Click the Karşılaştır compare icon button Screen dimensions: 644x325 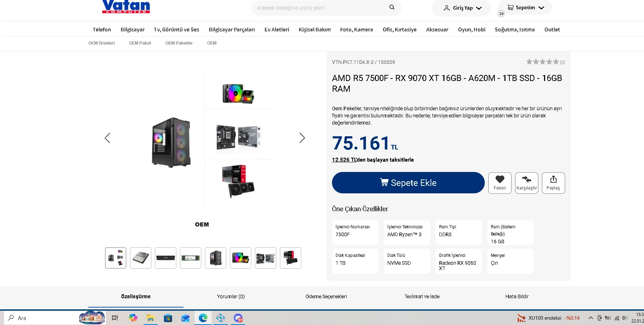coord(527,183)
